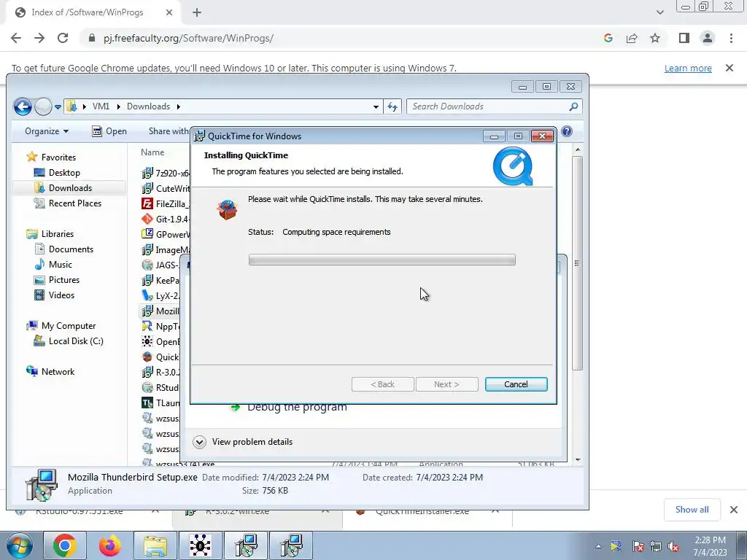Select the Mozilla Thunderbird Setup file icon
Viewport: 747px width, 560px height.
click(x=147, y=311)
